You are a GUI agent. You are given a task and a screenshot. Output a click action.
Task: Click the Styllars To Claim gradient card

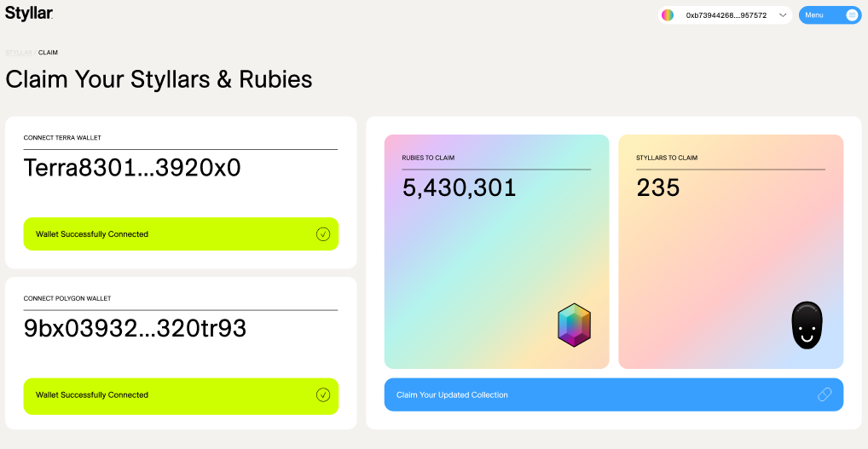point(731,251)
